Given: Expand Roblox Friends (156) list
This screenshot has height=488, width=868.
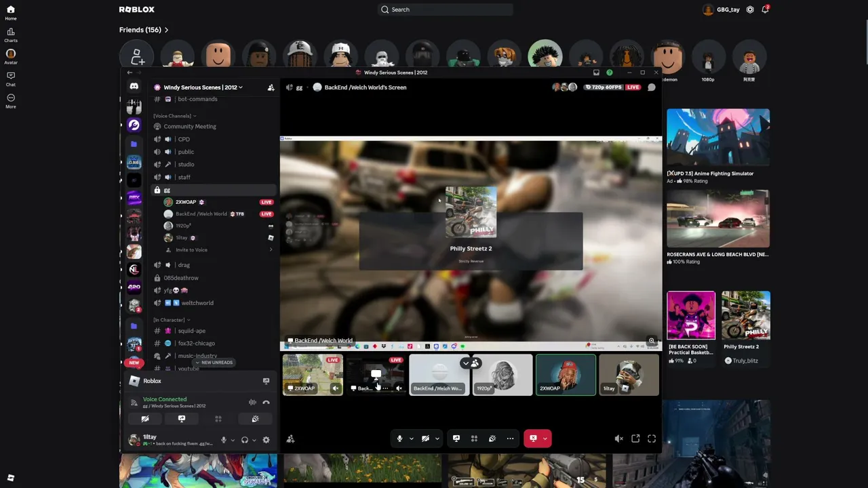Looking at the screenshot, I should (144, 30).
